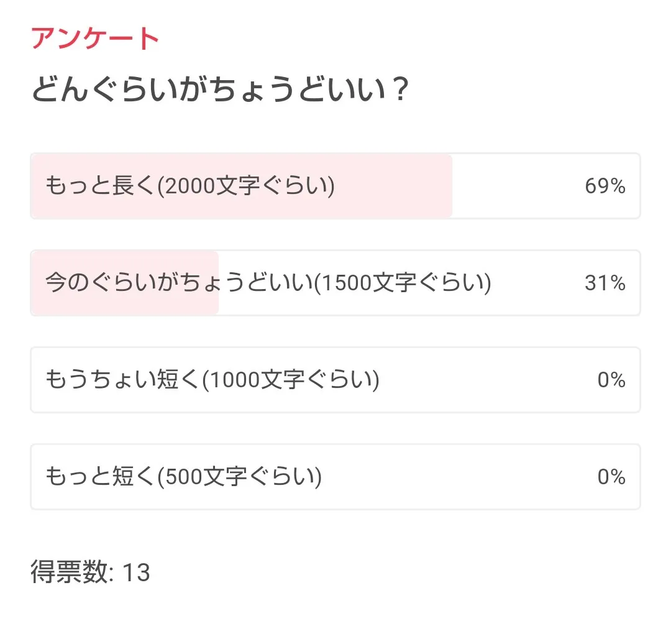Click the pink filled bar of 2000文字 option
Screen dimensions: 671x644
(x=241, y=186)
